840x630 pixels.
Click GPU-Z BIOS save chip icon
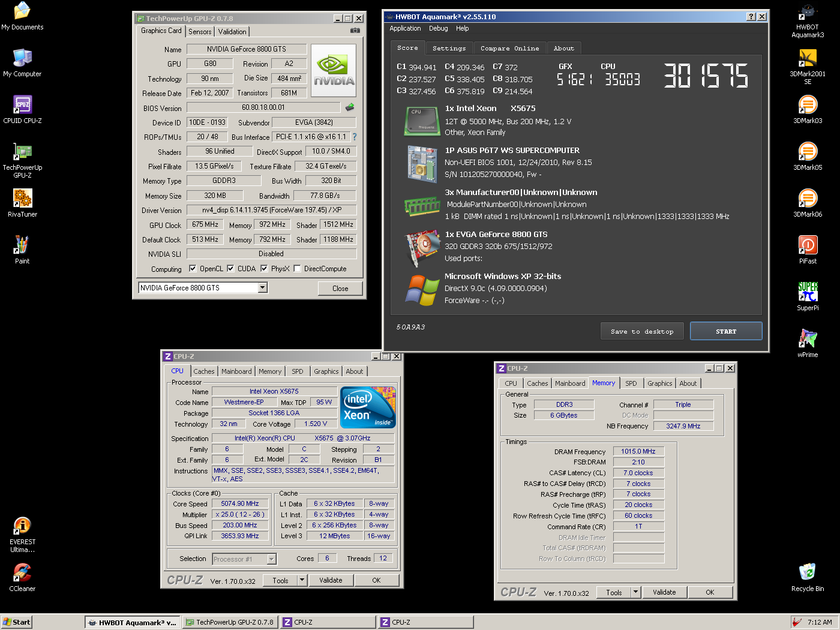tap(350, 107)
